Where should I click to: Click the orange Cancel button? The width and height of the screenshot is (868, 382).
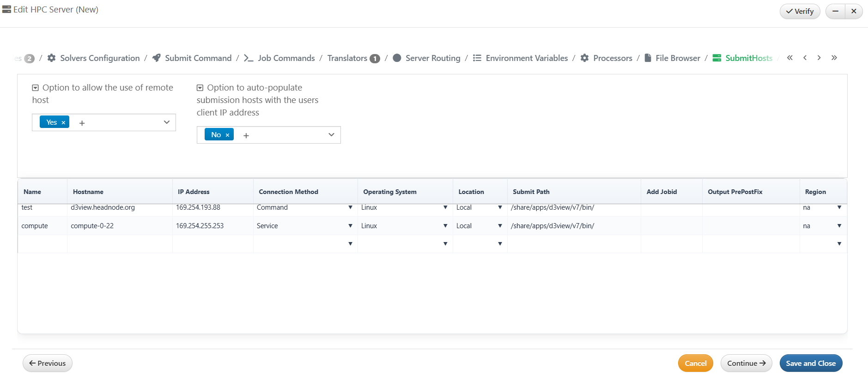[x=695, y=363]
